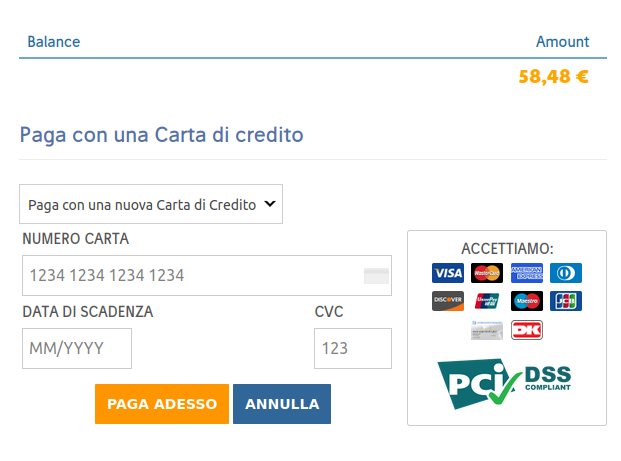Click the Visa card logo
Screen dimensions: 621x461
[x=448, y=273]
